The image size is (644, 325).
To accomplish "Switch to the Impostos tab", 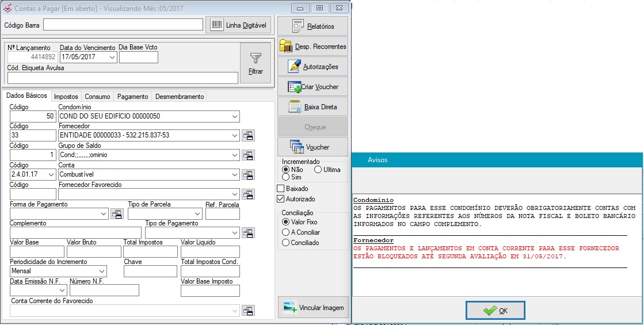I will pyautogui.click(x=66, y=97).
